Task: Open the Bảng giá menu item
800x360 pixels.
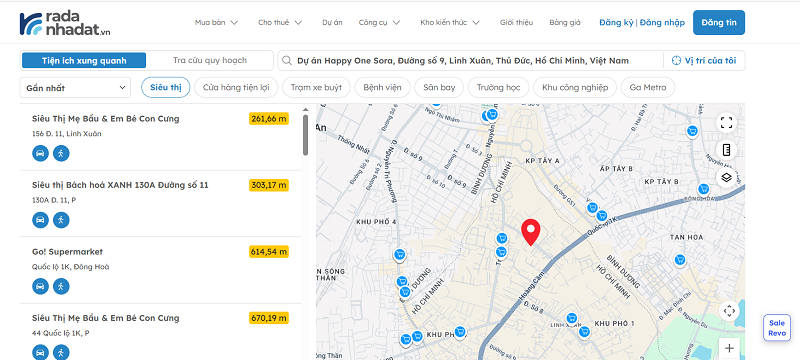Action: click(x=565, y=22)
